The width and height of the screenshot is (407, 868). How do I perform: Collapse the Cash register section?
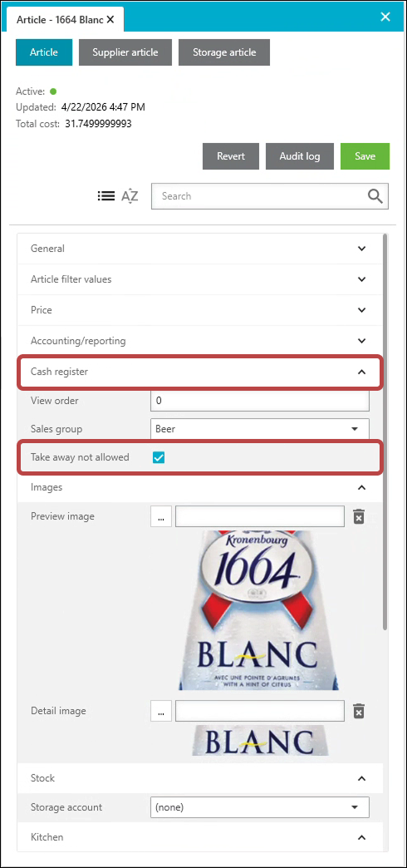[x=199, y=372]
